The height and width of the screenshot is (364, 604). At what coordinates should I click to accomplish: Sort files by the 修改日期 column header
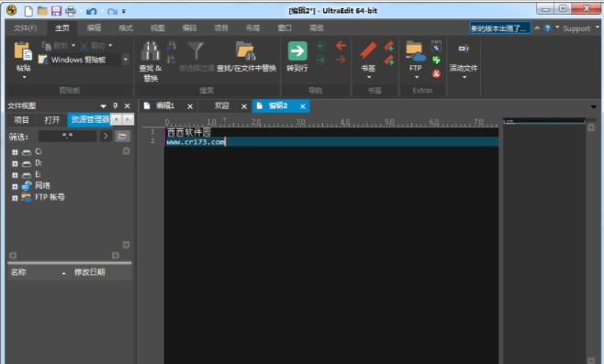point(101,272)
